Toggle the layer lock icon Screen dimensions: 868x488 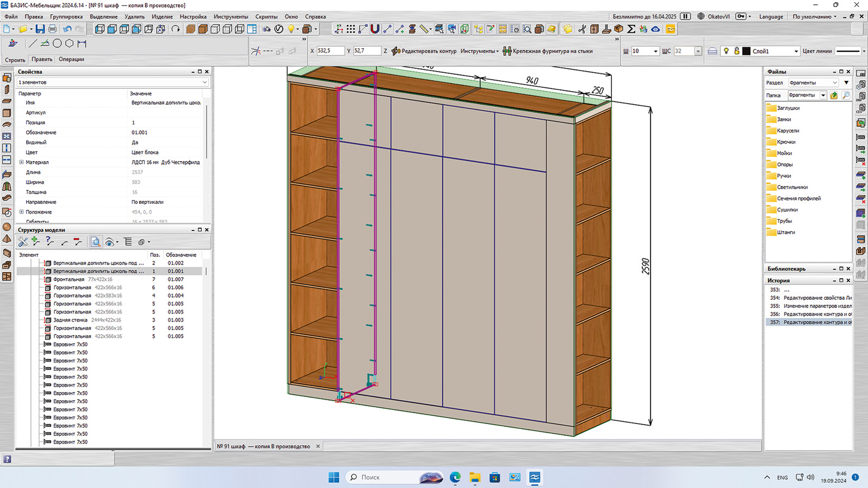click(x=737, y=51)
